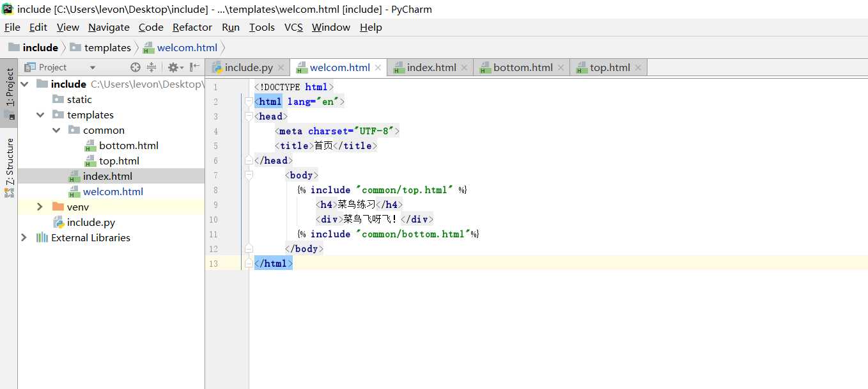868x389 pixels.
Task: Click the closing html tag on line 13
Action: point(274,263)
